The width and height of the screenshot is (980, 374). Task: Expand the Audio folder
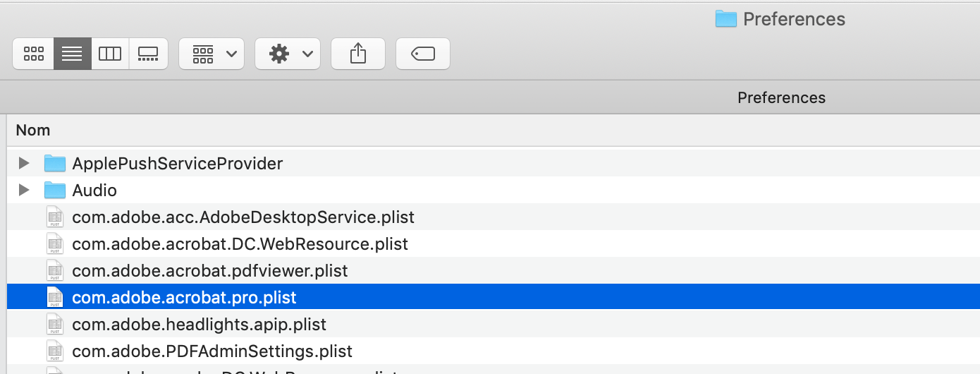pyautogui.click(x=24, y=191)
